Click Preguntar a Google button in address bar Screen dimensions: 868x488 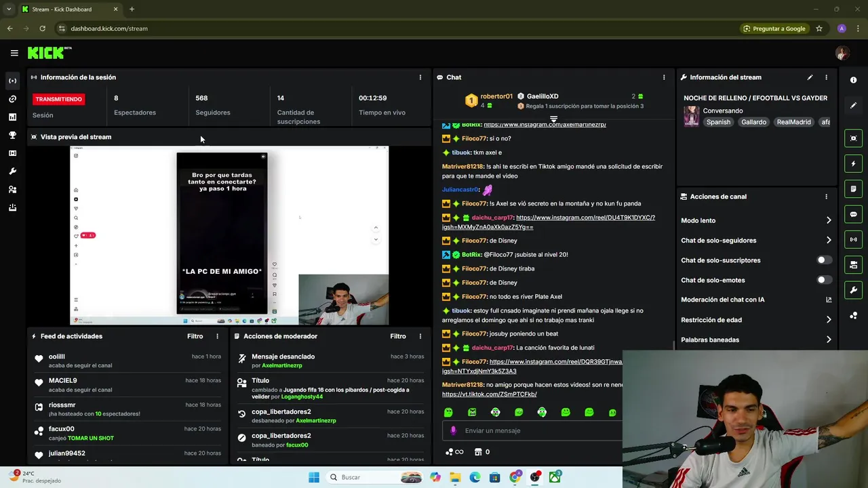click(x=774, y=28)
